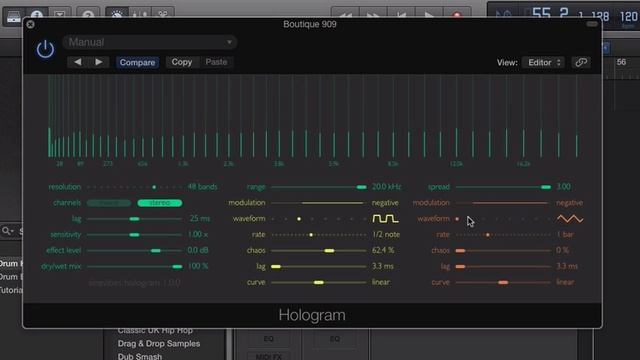Click the range chaos slider handle
640x360 pixels.
[329, 251]
